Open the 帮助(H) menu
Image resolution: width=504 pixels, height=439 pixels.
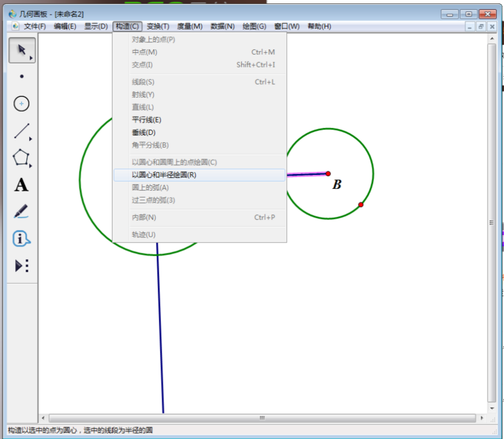pos(319,26)
